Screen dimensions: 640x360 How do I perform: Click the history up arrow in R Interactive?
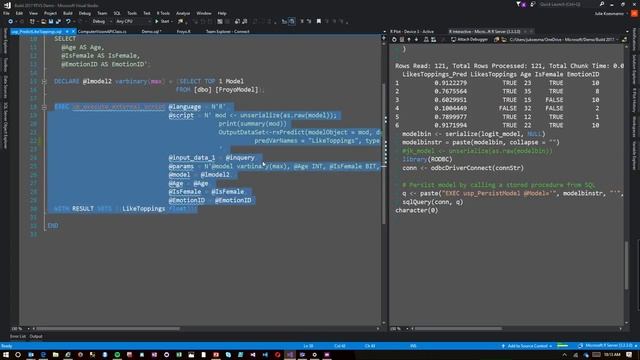(x=409, y=40)
